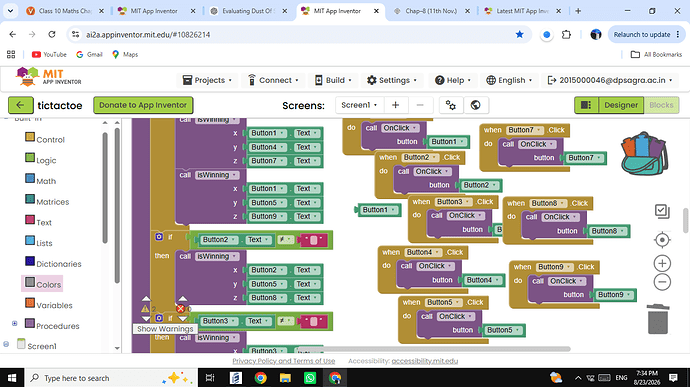Open the account email dropdown
This screenshot has width=690, height=387.
[610, 80]
